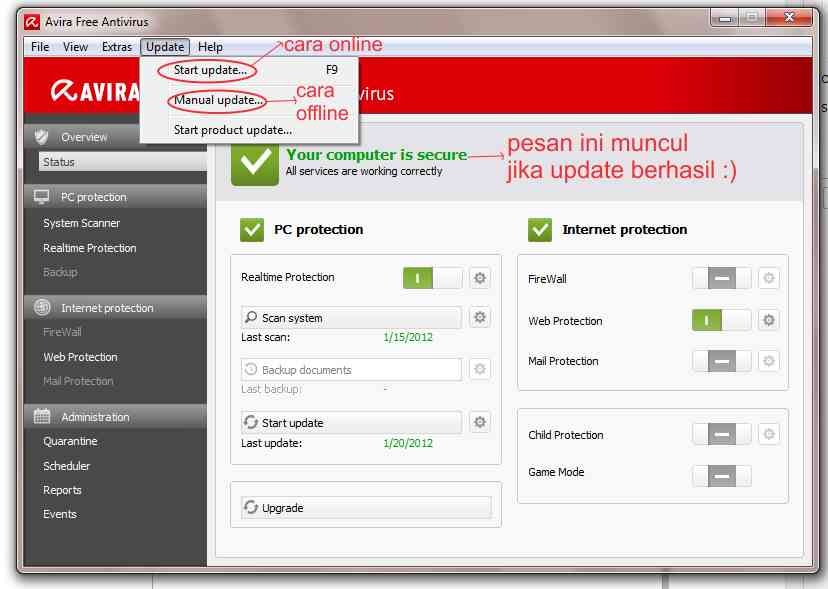Toggle the Web Protection switch
This screenshot has width=828, height=589.
click(721, 320)
